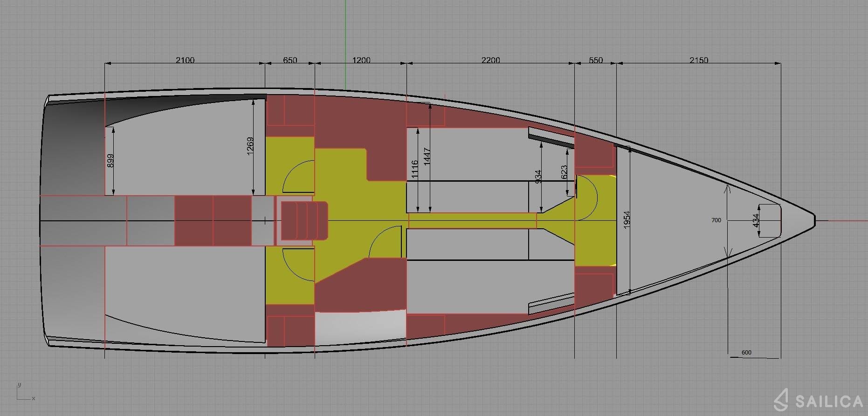Image resolution: width=868 pixels, height=416 pixels.
Task: Click the small "600" dimension value
Action: click(x=746, y=353)
